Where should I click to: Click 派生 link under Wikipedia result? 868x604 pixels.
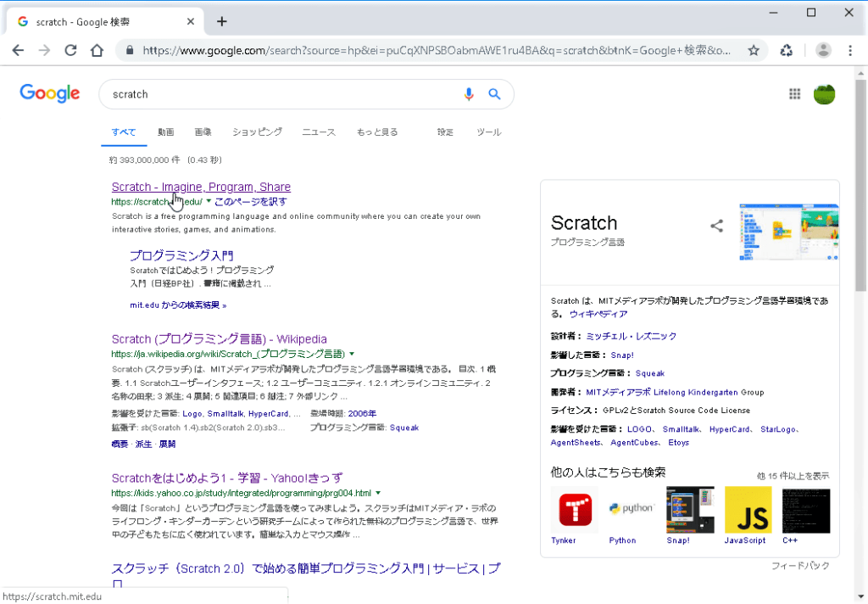(x=143, y=444)
